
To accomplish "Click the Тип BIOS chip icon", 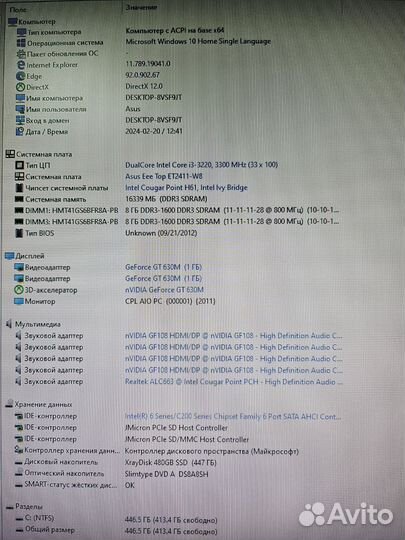I will [x=19, y=233].
